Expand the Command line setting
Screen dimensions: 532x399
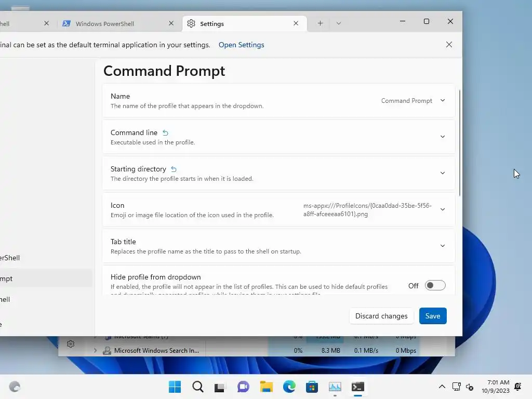(278, 137)
